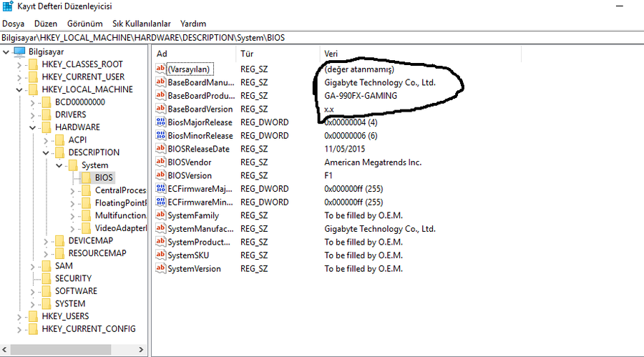
Task: Open the Sık Kullanılanlar menu
Action: [141, 24]
